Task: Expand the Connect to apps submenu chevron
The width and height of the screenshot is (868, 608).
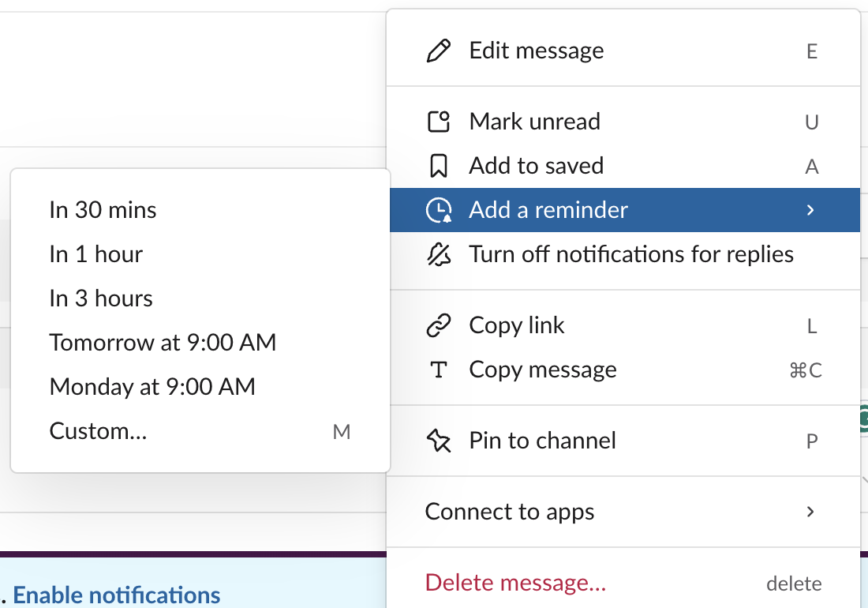Action: (810, 512)
